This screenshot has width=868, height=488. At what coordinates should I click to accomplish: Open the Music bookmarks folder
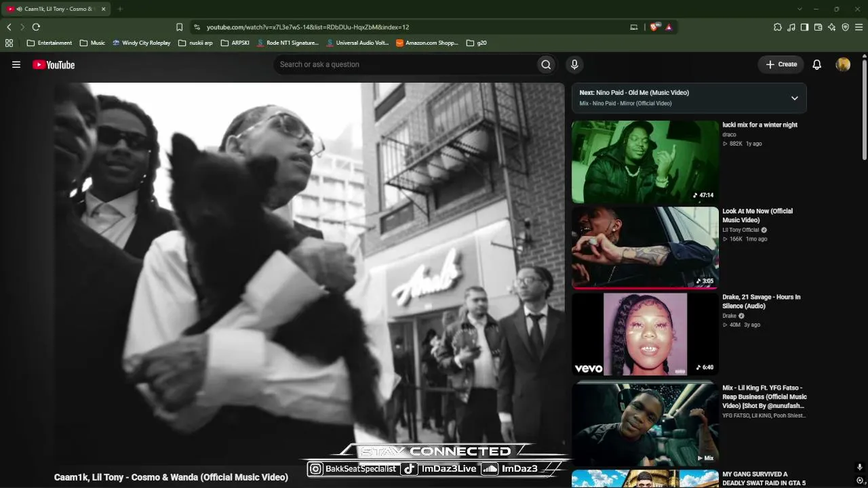coord(92,43)
